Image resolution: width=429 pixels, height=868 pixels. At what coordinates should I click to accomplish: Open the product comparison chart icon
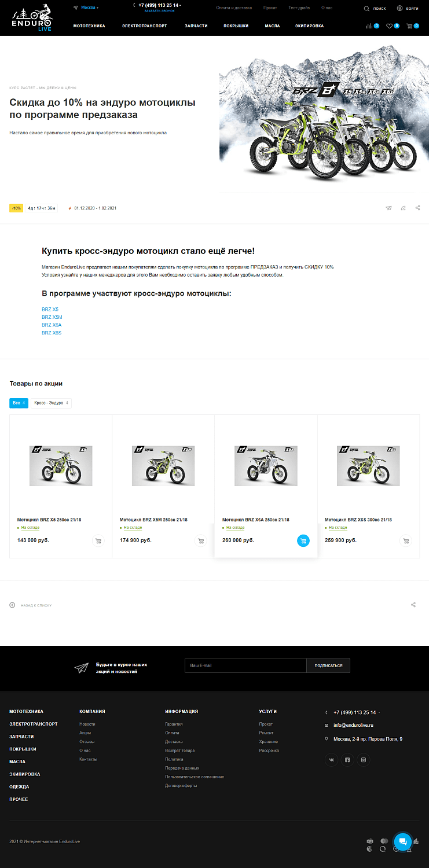coord(369,26)
